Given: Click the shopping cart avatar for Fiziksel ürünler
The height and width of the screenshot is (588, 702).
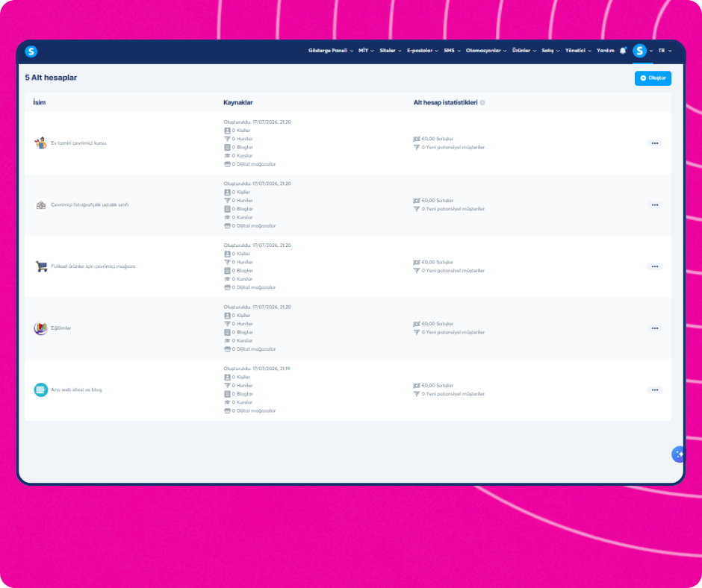Looking at the screenshot, I should 41,266.
